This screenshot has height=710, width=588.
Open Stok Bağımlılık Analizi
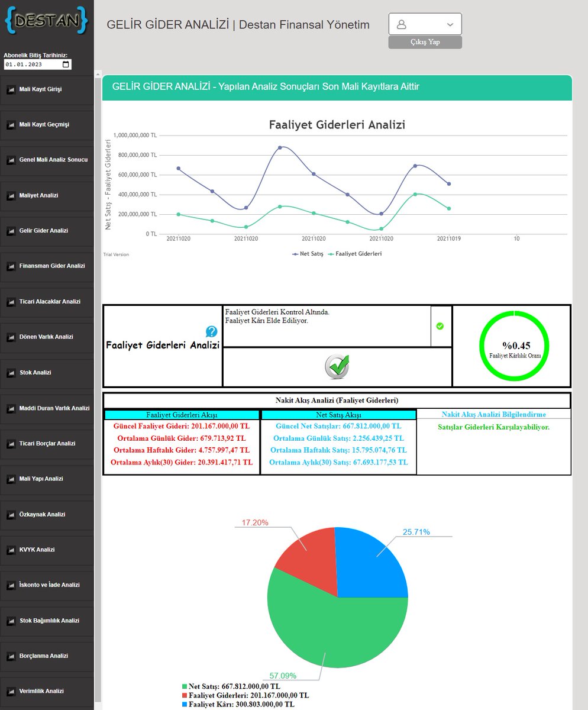[47, 621]
